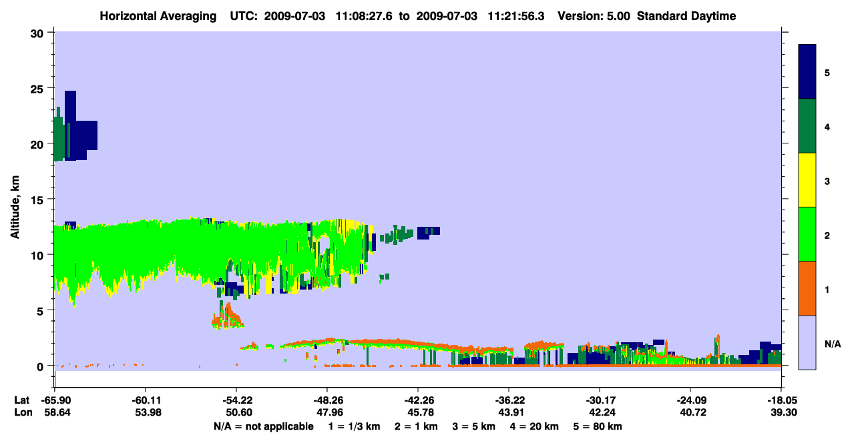Click the altitude tick label 25

point(39,88)
